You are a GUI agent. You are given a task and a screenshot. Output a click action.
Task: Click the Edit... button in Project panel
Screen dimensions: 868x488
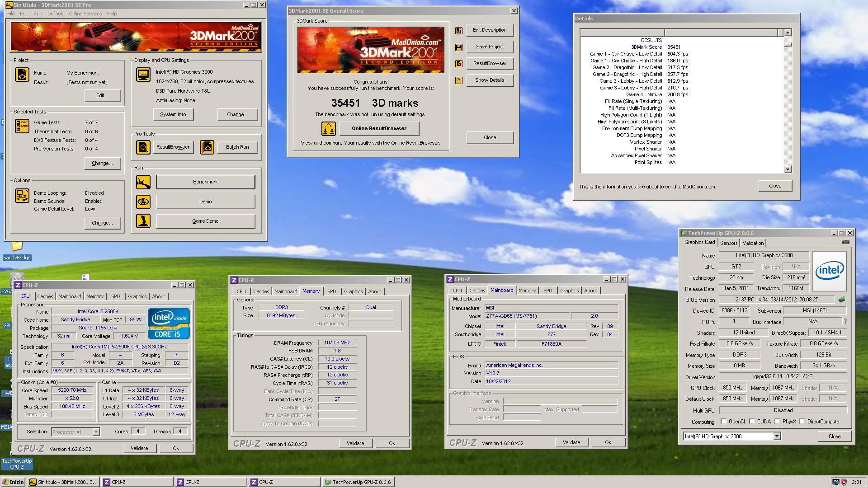(102, 95)
